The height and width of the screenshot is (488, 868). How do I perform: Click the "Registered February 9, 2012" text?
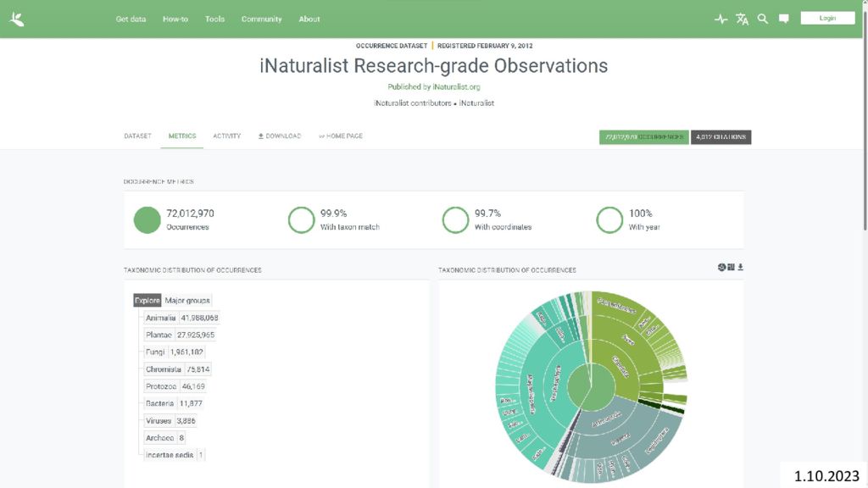pos(485,46)
